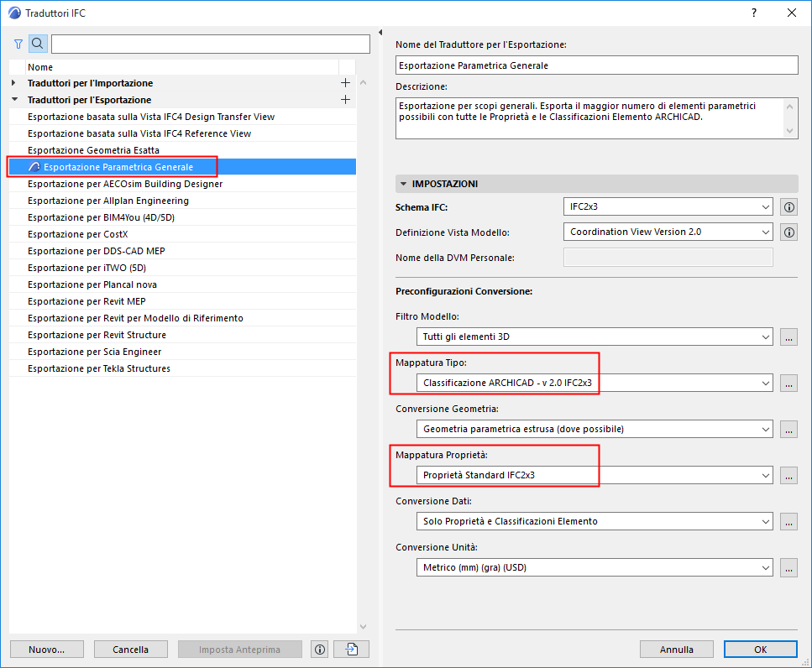Click the export translator file icon button

(x=352, y=650)
